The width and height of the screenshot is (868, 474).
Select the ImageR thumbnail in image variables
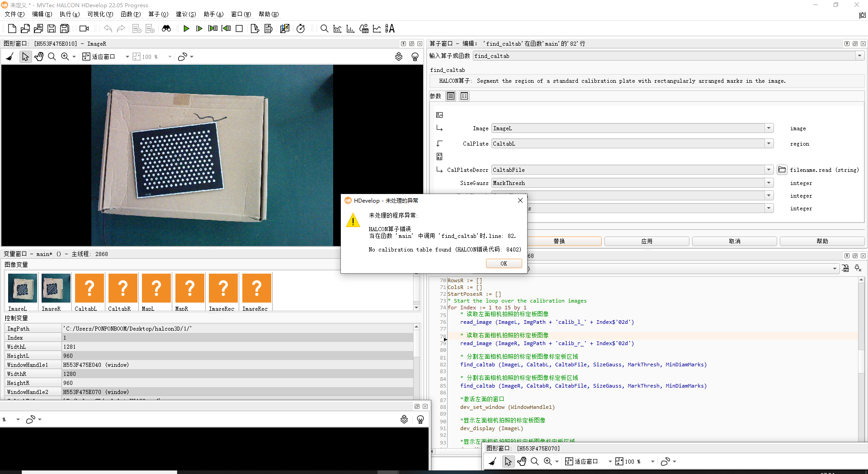(56, 288)
